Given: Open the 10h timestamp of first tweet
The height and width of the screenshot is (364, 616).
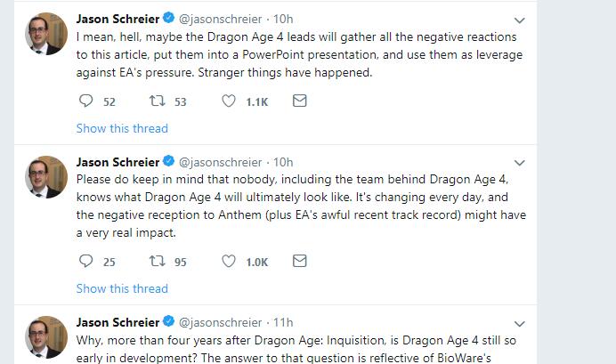Looking at the screenshot, I should [x=283, y=19].
